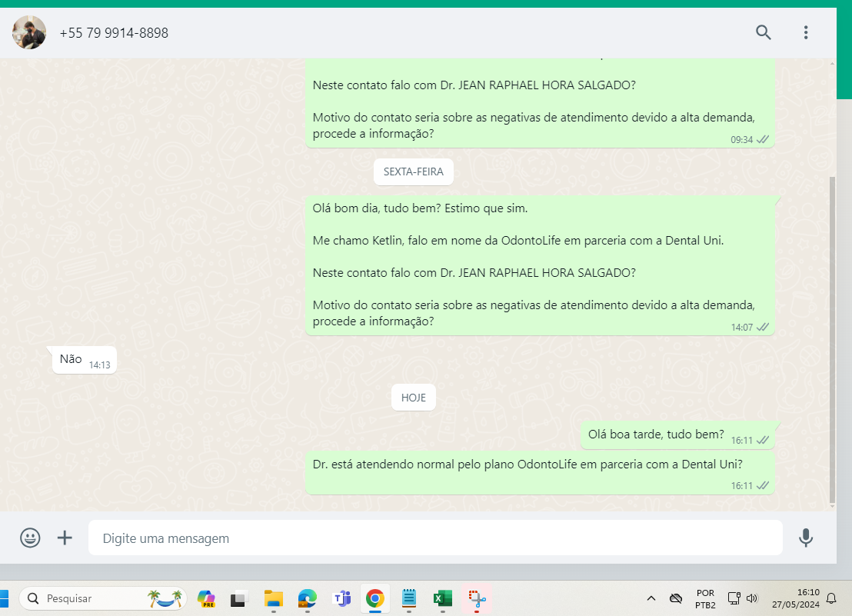This screenshot has height=616, width=852.
Task: Start recording a voice message
Action: tap(806, 538)
